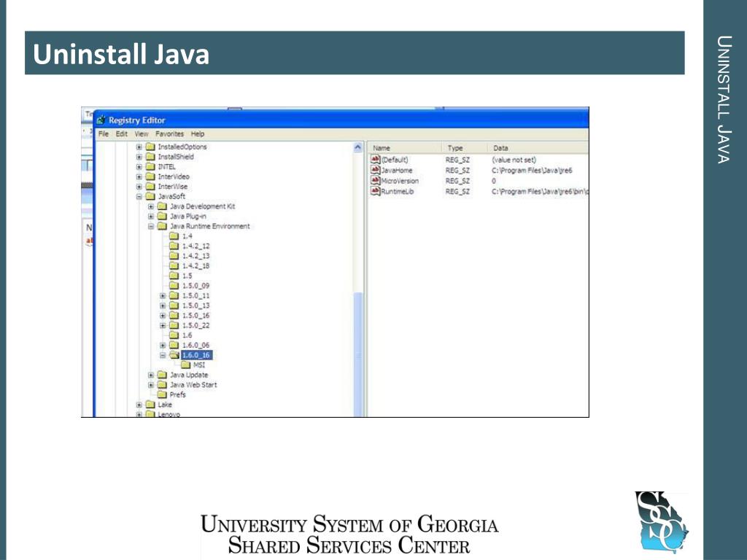
Task: Select the InterWise folder icon
Action: [x=150, y=187]
